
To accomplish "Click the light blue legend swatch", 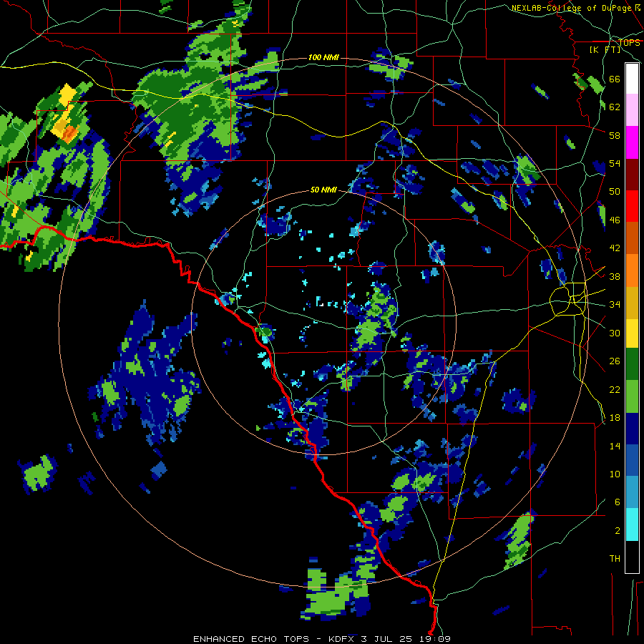I will coord(632,492).
